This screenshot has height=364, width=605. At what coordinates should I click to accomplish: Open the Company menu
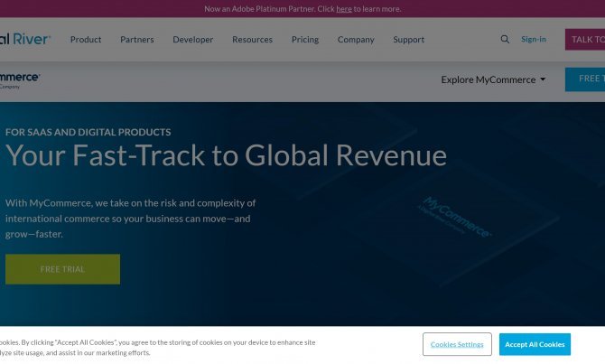point(356,40)
